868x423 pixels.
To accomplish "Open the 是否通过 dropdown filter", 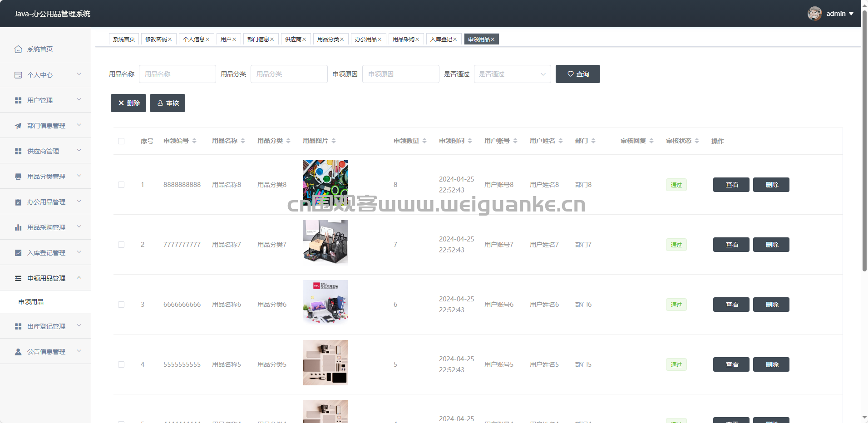I will click(x=512, y=74).
